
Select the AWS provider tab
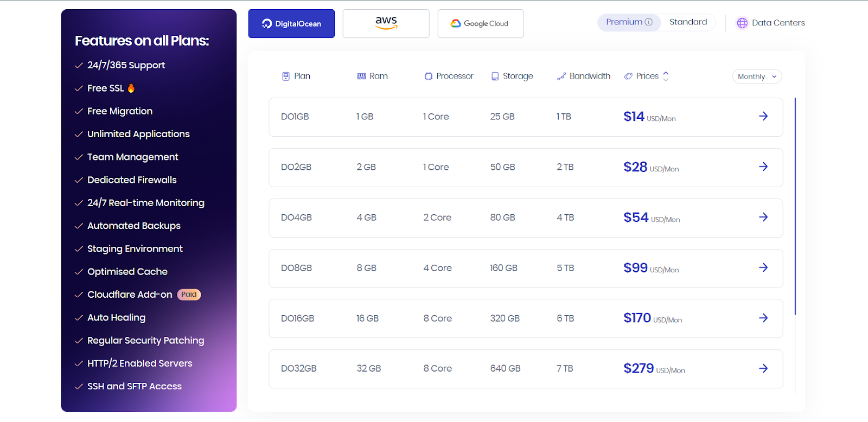(386, 23)
